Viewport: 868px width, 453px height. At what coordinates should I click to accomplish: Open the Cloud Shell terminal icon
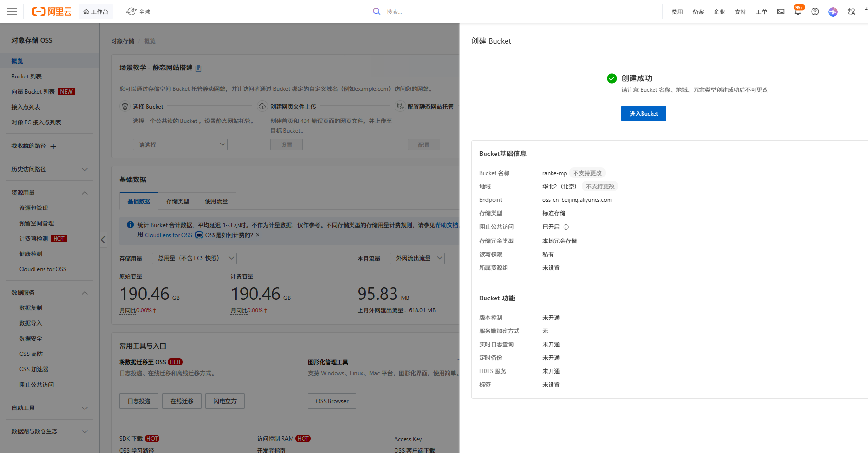click(780, 11)
